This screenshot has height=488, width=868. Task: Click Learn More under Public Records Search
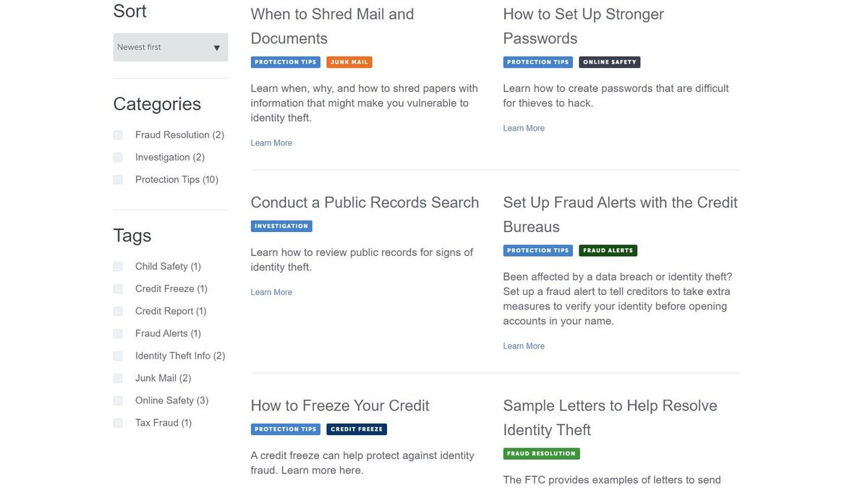[271, 292]
